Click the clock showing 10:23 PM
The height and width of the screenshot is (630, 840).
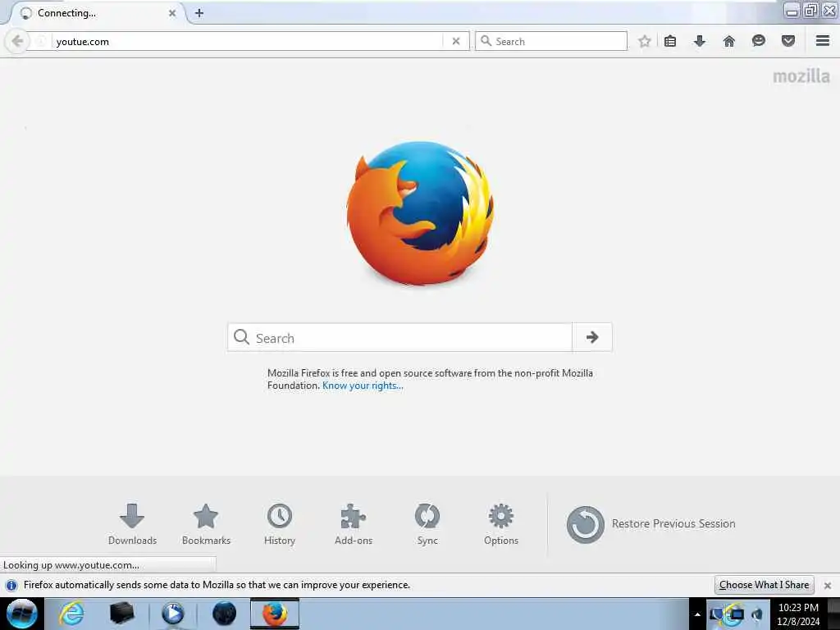[x=798, y=614]
